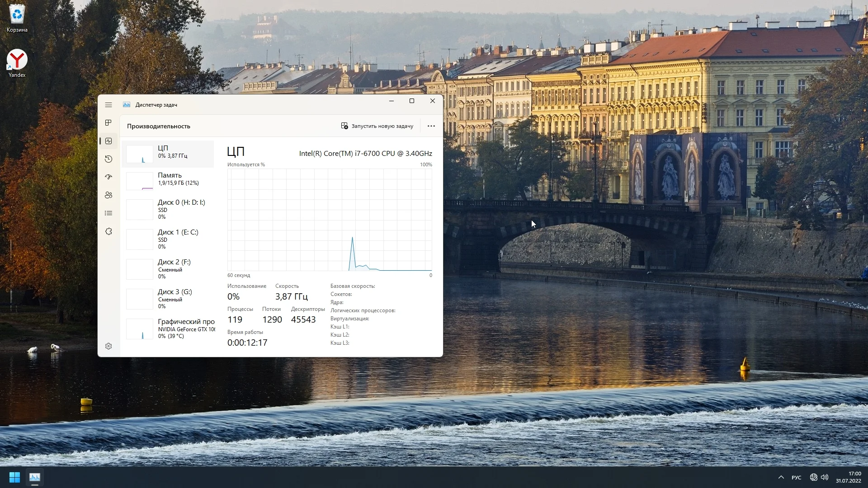Open the App history page
Image resolution: width=868 pixels, height=488 pixels.
(x=108, y=159)
